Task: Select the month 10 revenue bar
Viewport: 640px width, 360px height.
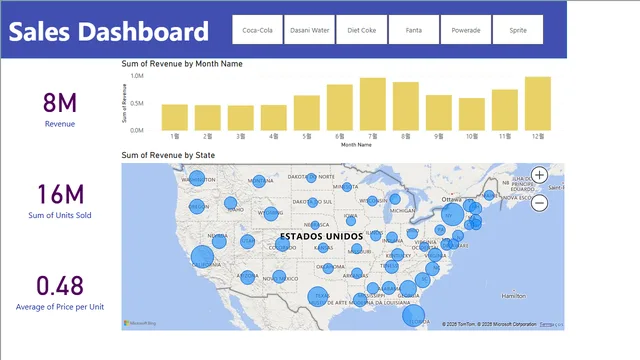Action: click(472, 114)
